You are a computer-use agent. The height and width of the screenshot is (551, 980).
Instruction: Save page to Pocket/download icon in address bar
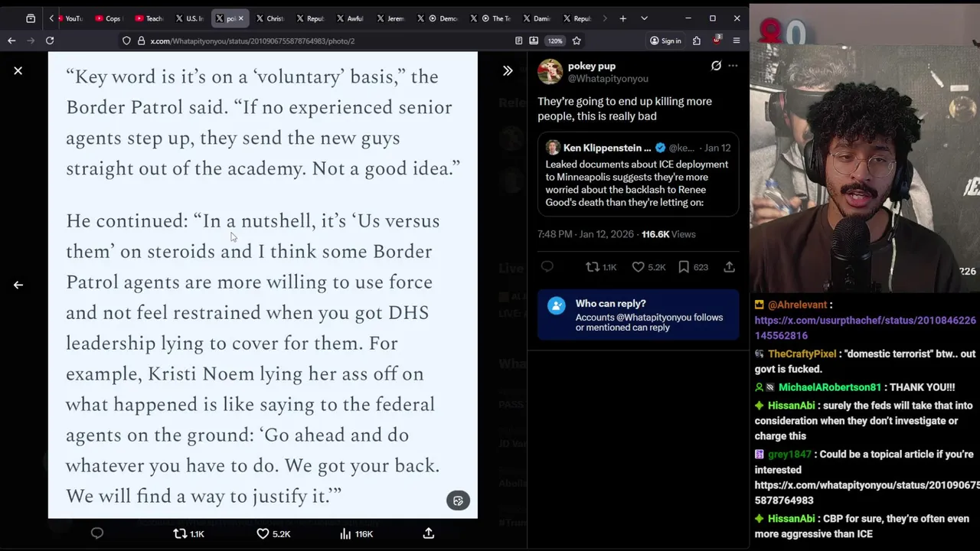pos(534,41)
